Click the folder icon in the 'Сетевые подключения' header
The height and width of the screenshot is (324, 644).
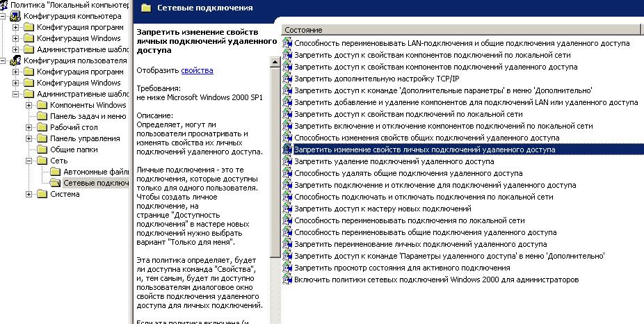click(145, 8)
